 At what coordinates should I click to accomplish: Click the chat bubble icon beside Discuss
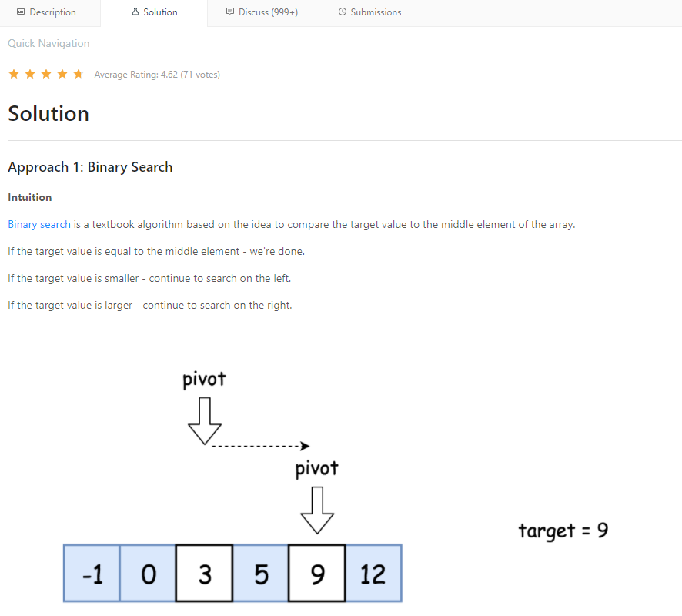click(x=230, y=12)
